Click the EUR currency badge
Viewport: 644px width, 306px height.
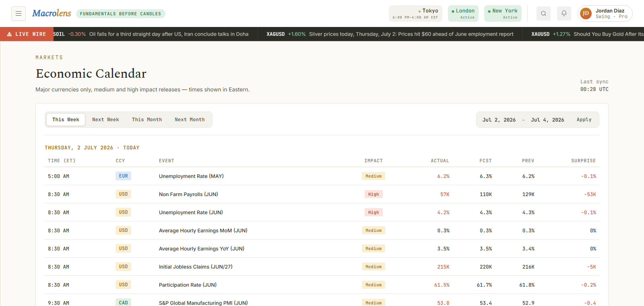coord(123,176)
